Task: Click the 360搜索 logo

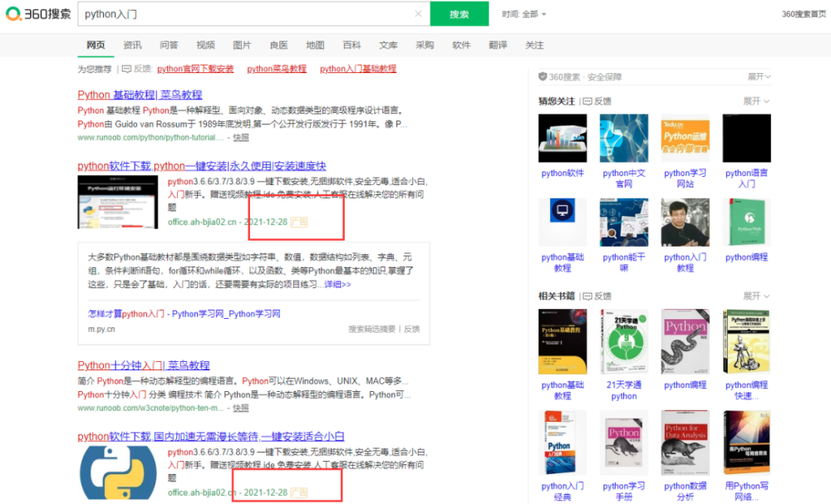Action: click(38, 14)
